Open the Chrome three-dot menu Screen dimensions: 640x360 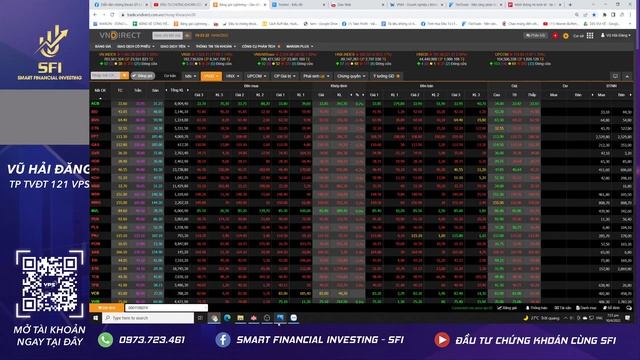[631, 14]
